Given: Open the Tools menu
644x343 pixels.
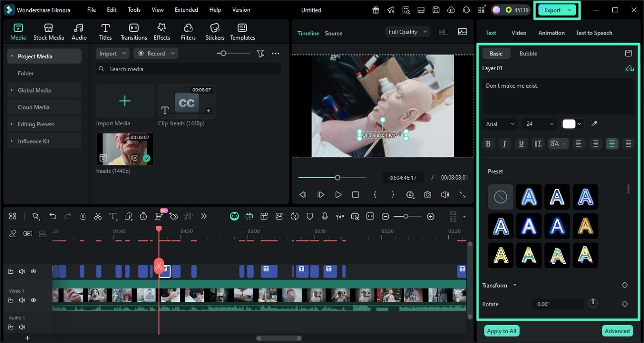Looking at the screenshot, I should pos(133,9).
